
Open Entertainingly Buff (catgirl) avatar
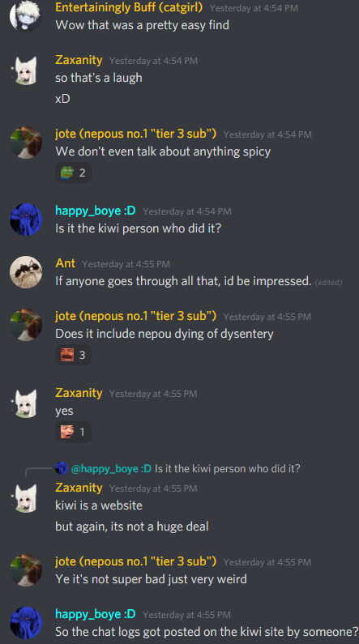tap(26, 15)
